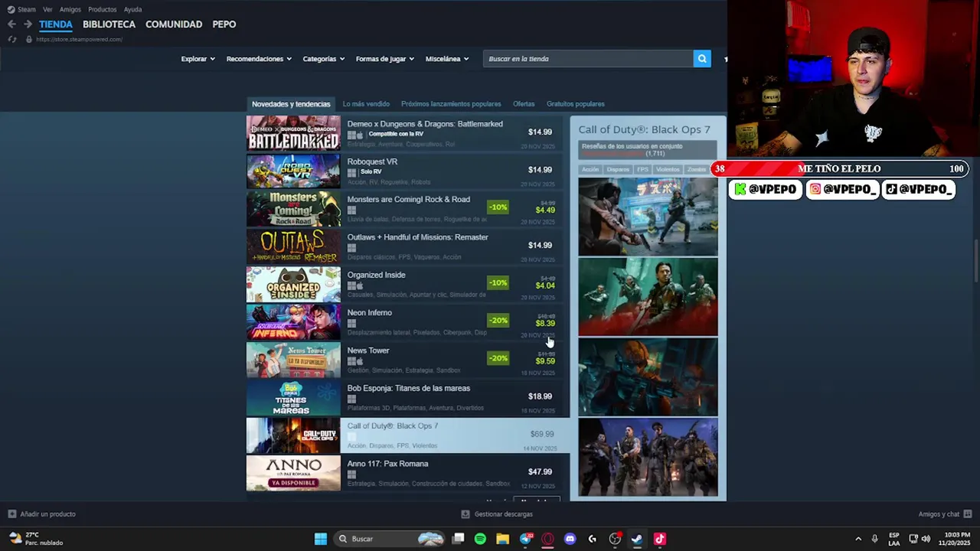
Task: Click the blue search magnifier button
Action: (702, 59)
